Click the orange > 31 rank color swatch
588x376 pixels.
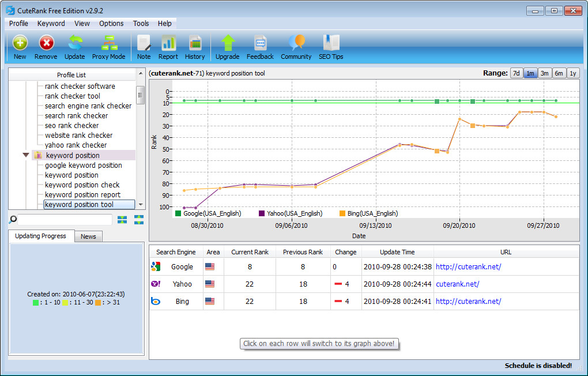coord(98,302)
